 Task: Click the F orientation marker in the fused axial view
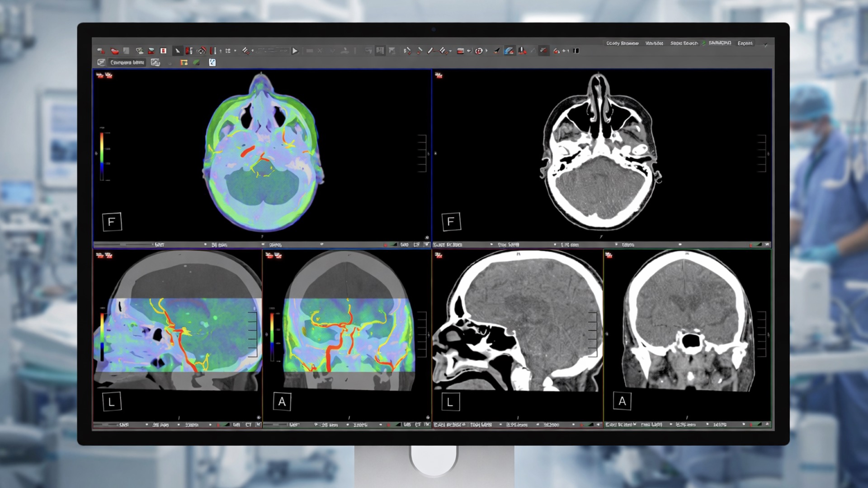coord(112,221)
